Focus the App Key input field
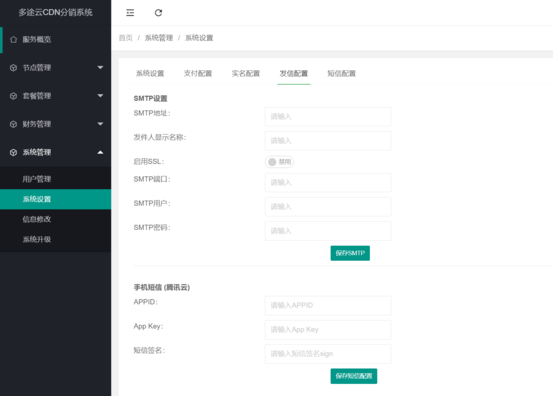 (x=328, y=330)
